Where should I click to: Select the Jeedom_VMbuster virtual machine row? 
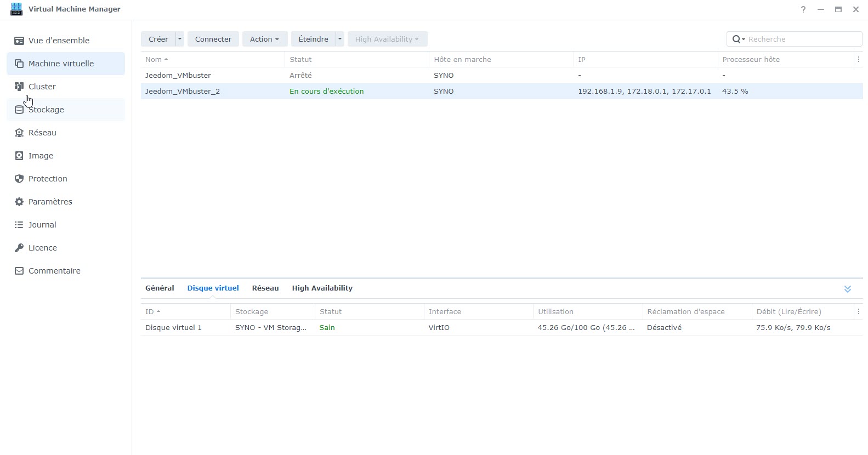coord(178,75)
